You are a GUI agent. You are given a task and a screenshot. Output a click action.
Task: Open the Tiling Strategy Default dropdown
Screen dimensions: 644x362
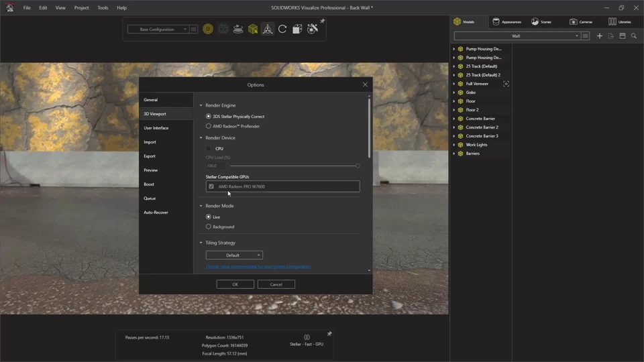tap(233, 255)
